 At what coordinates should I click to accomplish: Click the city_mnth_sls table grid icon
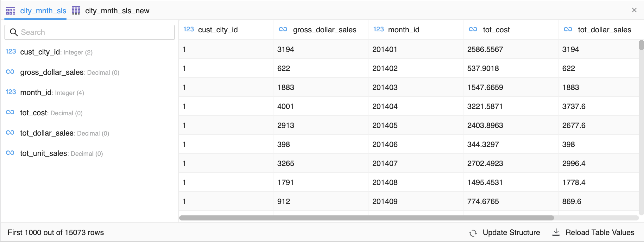(11, 11)
